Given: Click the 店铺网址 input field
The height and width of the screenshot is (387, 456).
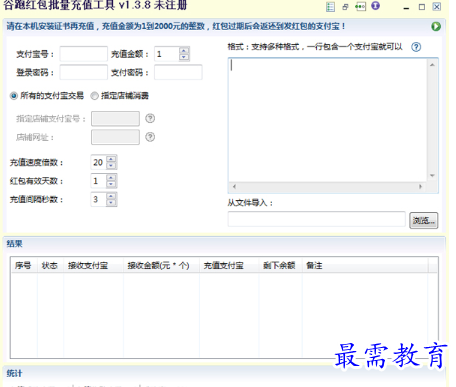Looking at the screenshot, I should (x=115, y=137).
